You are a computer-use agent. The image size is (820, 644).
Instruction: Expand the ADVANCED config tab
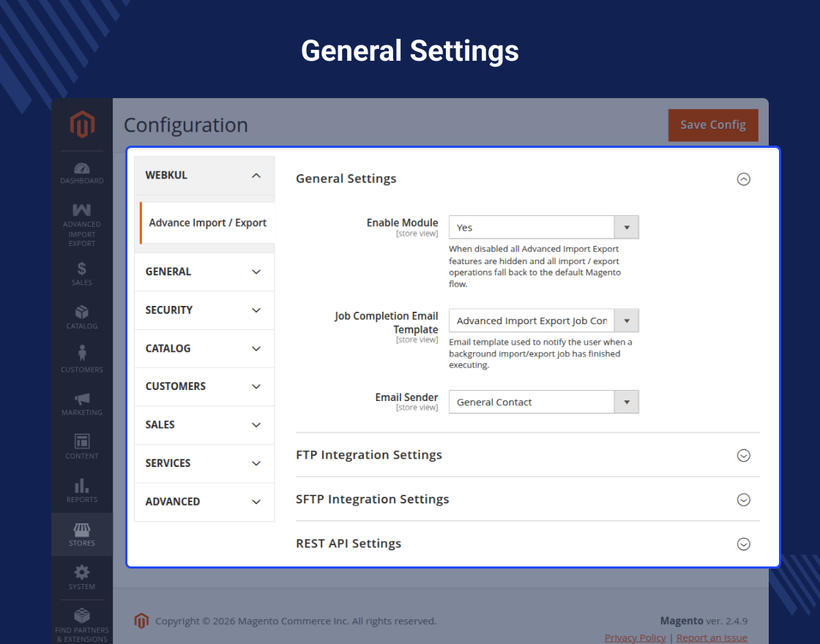(204, 502)
